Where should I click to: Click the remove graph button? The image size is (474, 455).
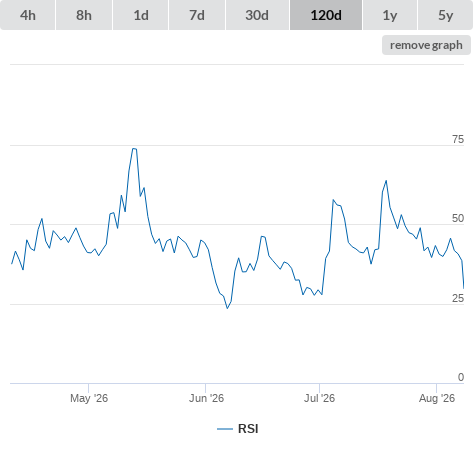426,45
